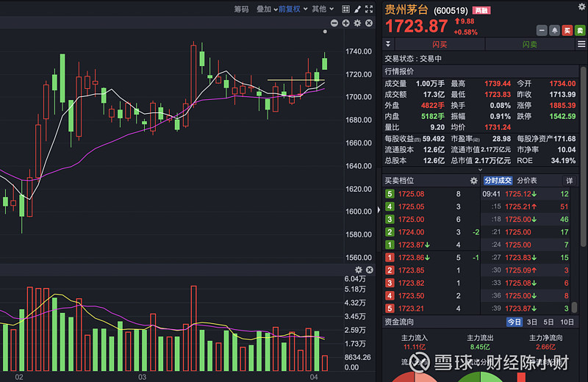Click the 闪卖 flash sell button
Image resolution: width=588 pixels, height=382 pixels.
(x=530, y=45)
